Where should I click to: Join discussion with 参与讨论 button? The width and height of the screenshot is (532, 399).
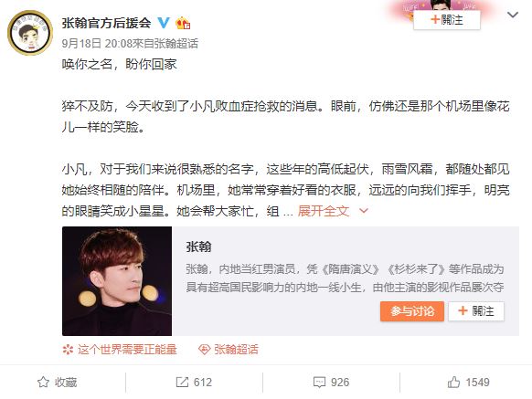coord(412,310)
